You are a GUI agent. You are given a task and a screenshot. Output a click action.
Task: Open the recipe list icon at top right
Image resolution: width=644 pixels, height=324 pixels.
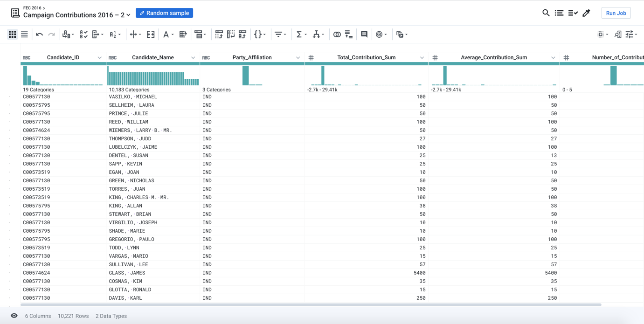click(559, 13)
